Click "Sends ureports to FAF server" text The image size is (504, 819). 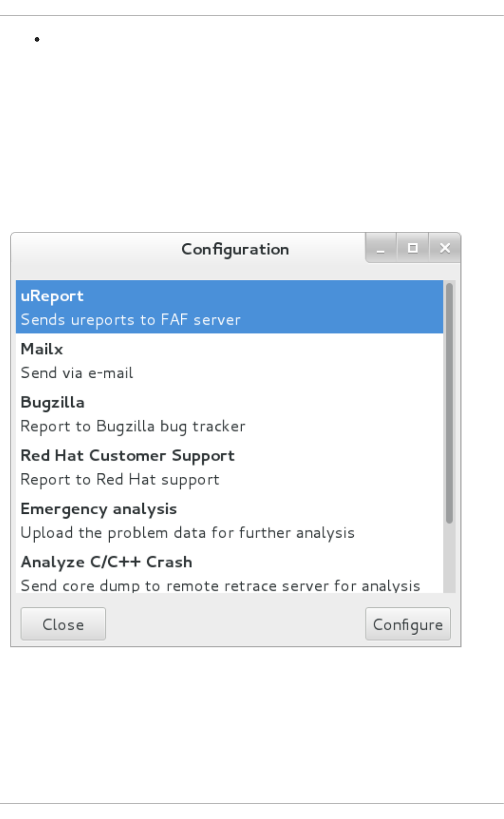click(x=130, y=320)
